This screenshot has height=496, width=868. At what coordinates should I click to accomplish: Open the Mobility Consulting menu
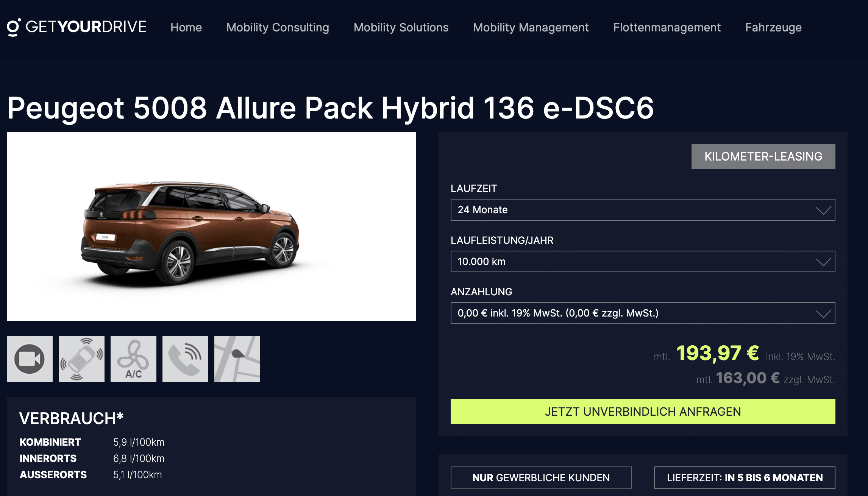(x=278, y=27)
